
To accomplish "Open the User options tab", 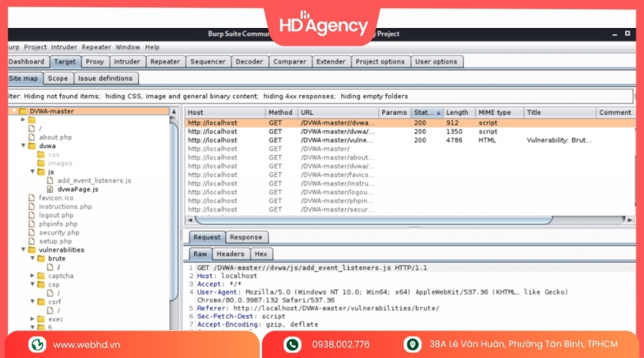I will 436,62.
